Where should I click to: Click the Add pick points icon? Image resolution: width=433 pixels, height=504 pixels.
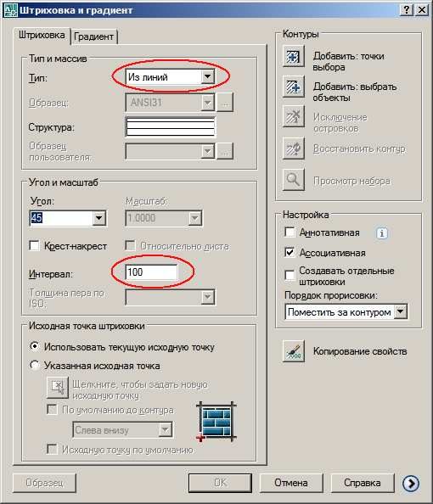pos(293,56)
